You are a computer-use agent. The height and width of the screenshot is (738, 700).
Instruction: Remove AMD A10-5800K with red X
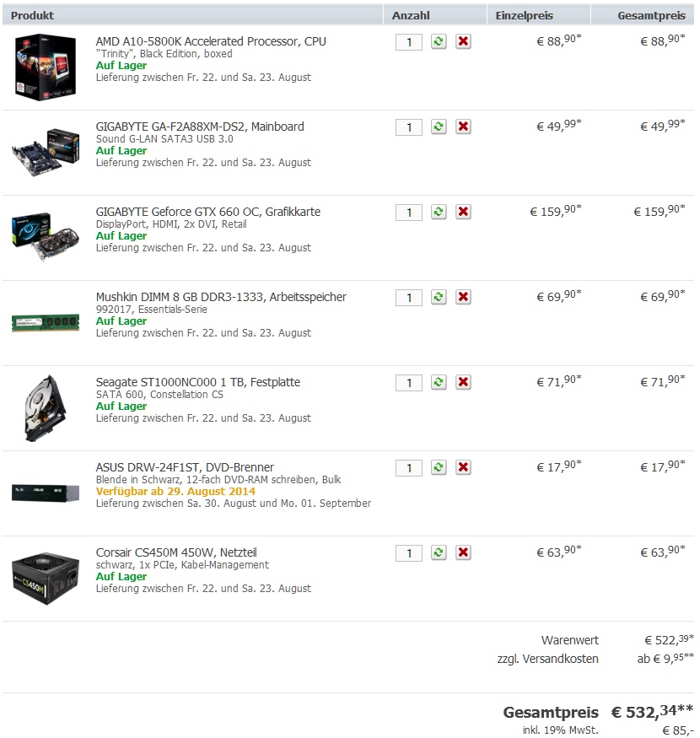[463, 41]
